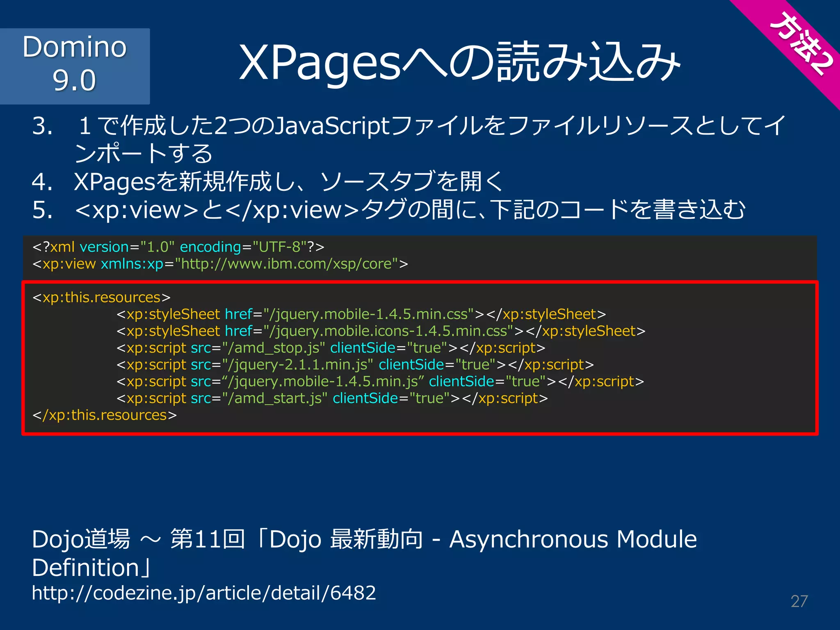840x630 pixels.
Task: Click the 'Domino 9.0' label box
Action: (x=75, y=66)
